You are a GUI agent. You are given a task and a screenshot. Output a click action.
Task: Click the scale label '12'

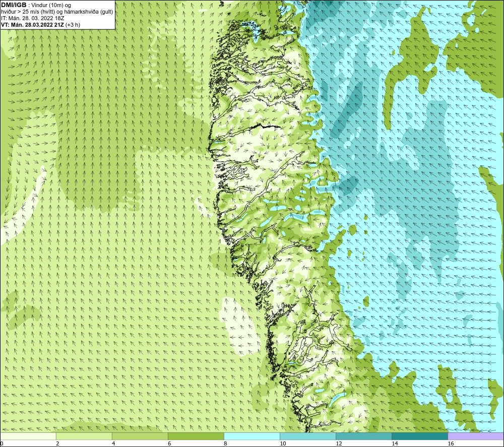339,444
